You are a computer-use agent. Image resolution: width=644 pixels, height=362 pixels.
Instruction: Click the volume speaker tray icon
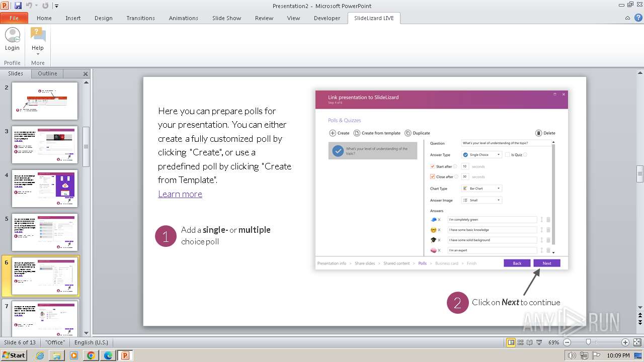click(x=573, y=355)
